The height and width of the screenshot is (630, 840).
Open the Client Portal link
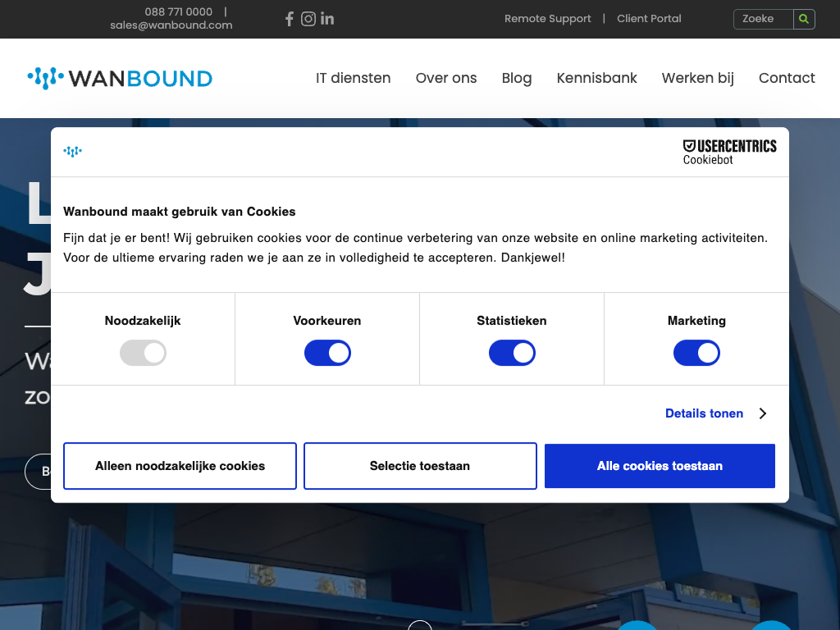649,18
